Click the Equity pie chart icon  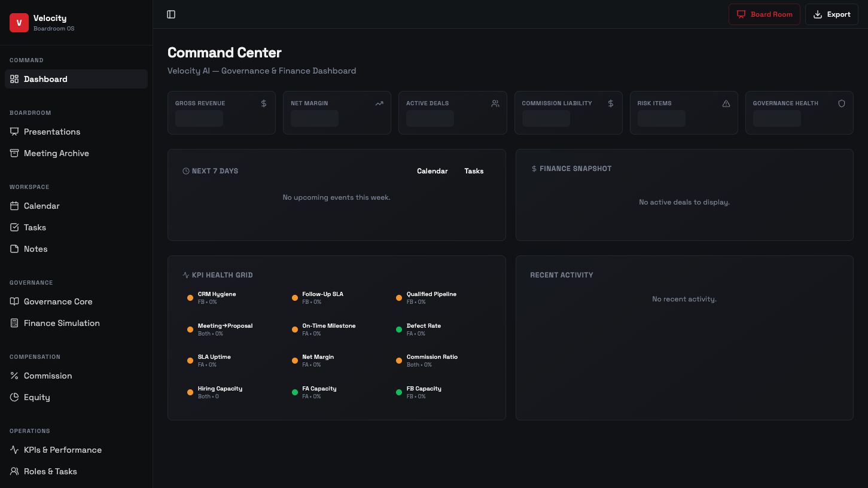(14, 397)
